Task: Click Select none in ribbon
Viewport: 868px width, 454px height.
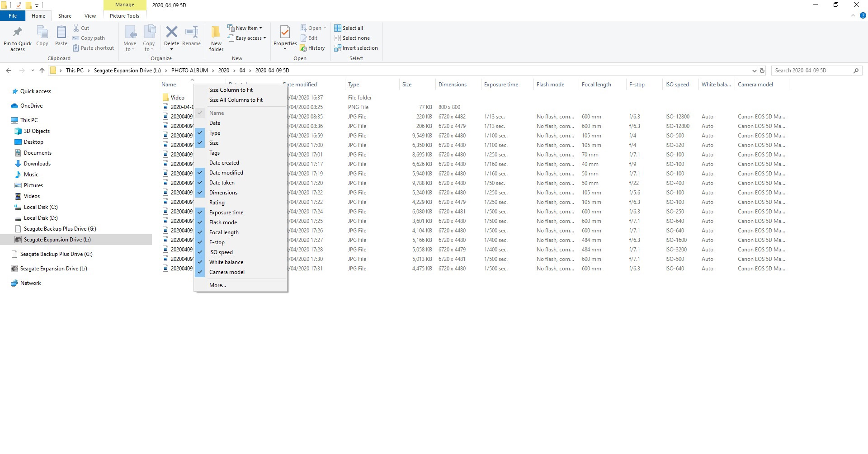Action: pos(352,38)
